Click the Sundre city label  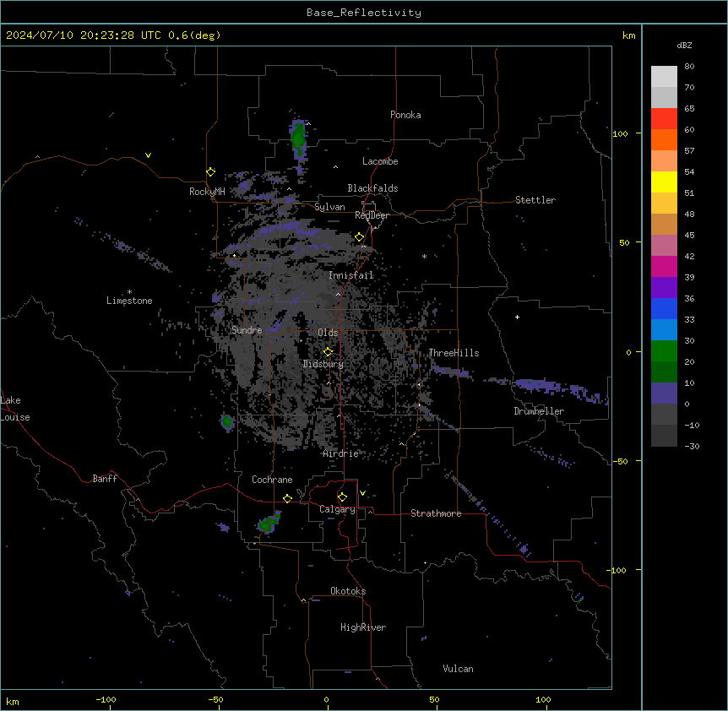click(x=247, y=330)
